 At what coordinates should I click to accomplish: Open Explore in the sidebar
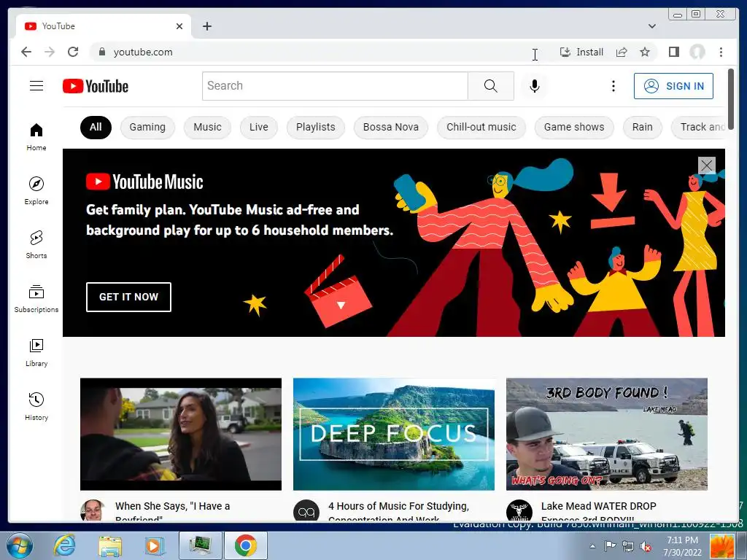click(36, 190)
